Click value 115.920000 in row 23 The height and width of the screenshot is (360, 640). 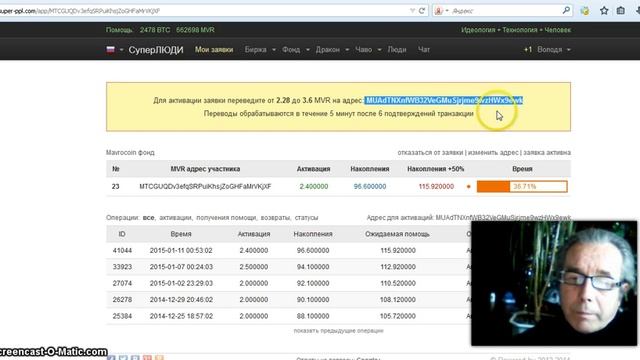click(436, 187)
